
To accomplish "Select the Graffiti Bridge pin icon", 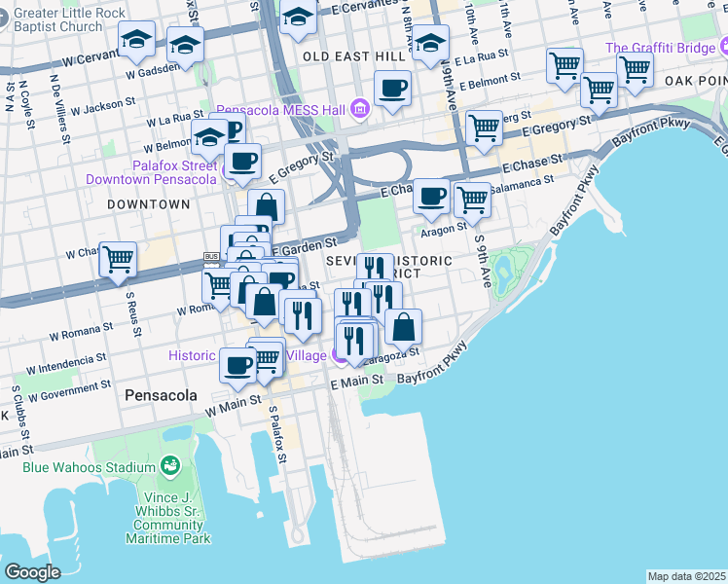I will coord(724,47).
